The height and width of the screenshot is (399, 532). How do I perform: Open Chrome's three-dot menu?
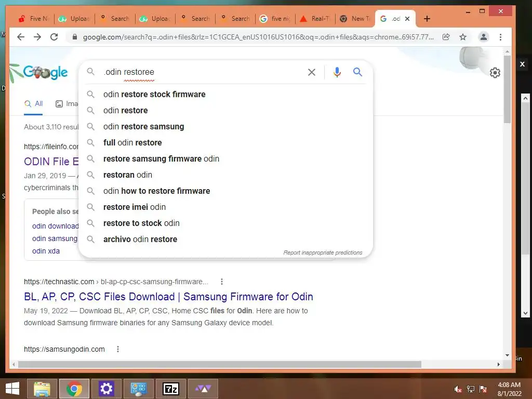click(500, 37)
